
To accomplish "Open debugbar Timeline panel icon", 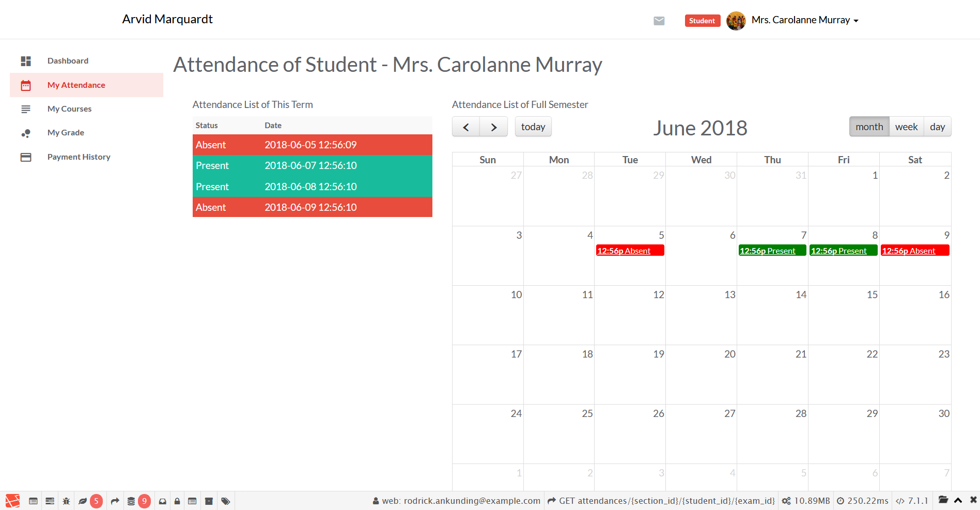I will point(50,501).
